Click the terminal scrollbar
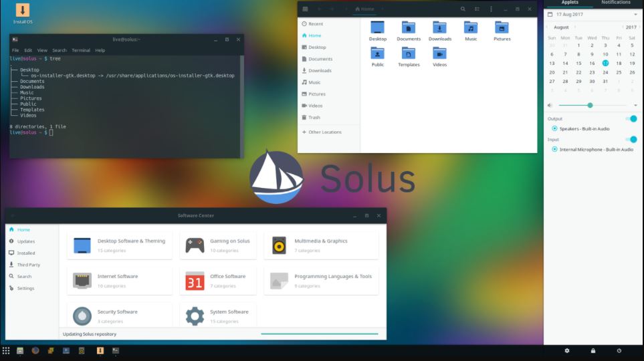The width and height of the screenshot is (644, 361). coord(242,107)
